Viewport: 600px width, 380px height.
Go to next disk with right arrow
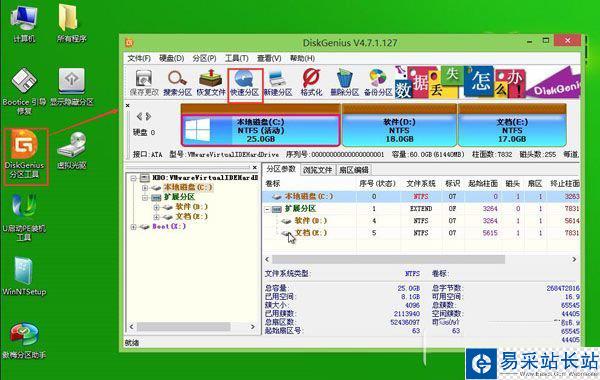[148, 116]
